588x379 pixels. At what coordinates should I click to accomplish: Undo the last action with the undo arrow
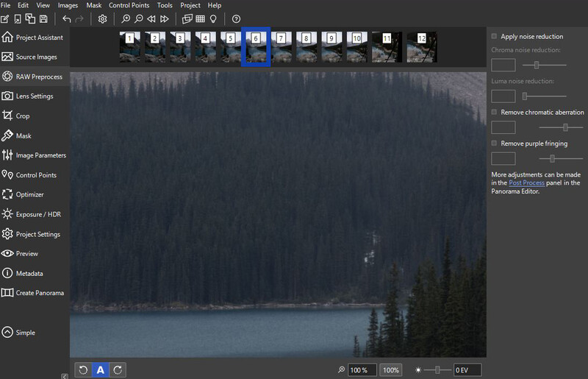tap(67, 19)
